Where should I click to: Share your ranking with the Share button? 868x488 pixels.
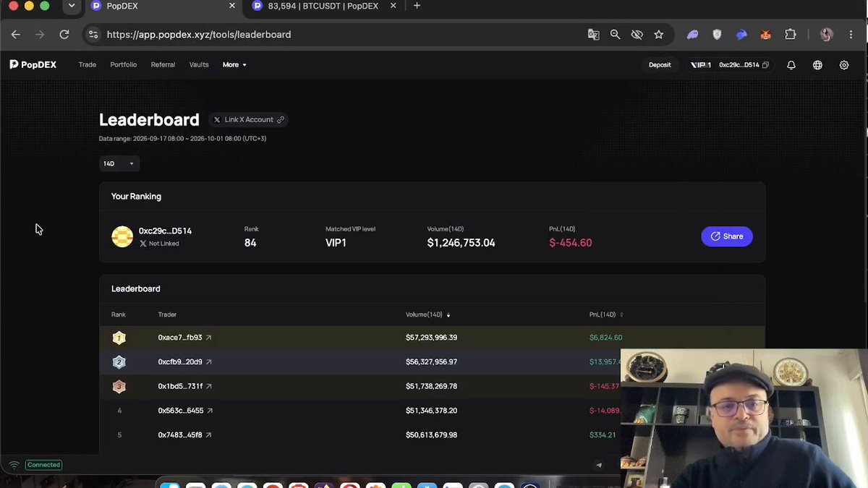[x=727, y=236]
